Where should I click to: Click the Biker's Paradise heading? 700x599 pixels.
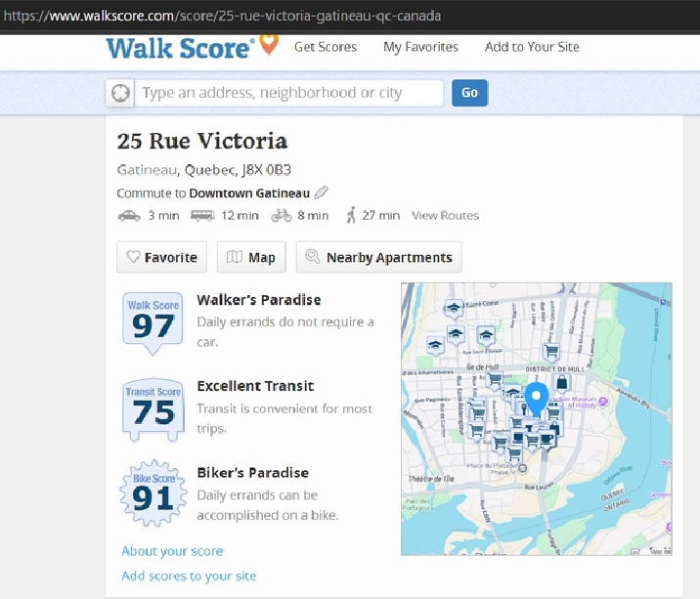252,473
